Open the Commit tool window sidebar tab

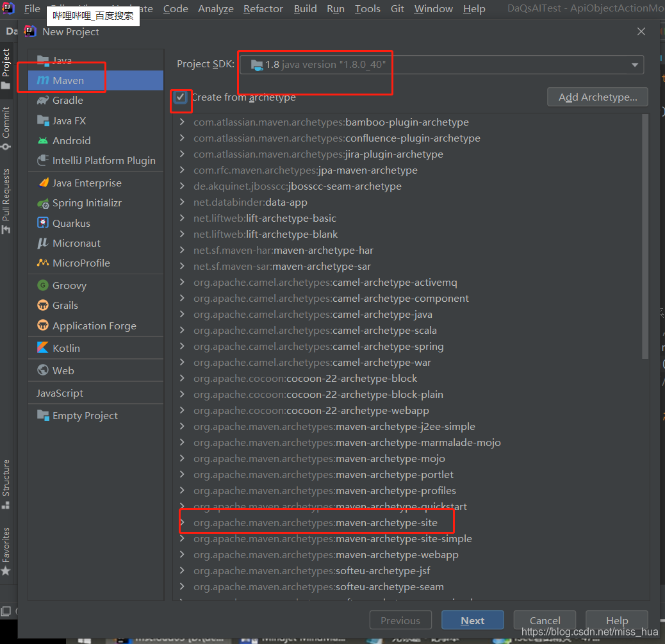point(6,129)
